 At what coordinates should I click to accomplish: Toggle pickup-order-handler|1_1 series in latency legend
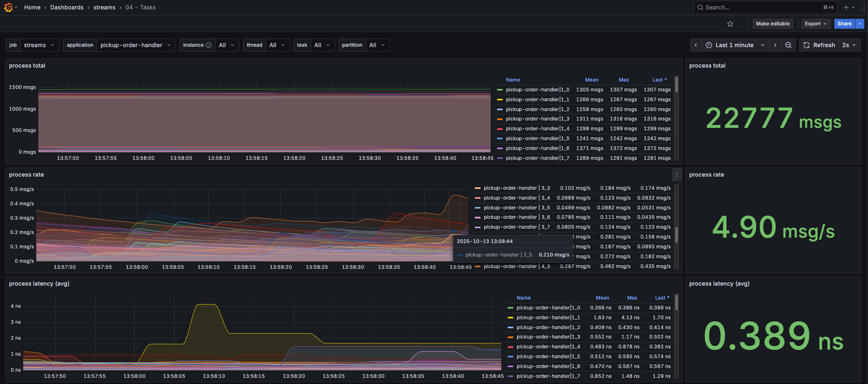548,318
